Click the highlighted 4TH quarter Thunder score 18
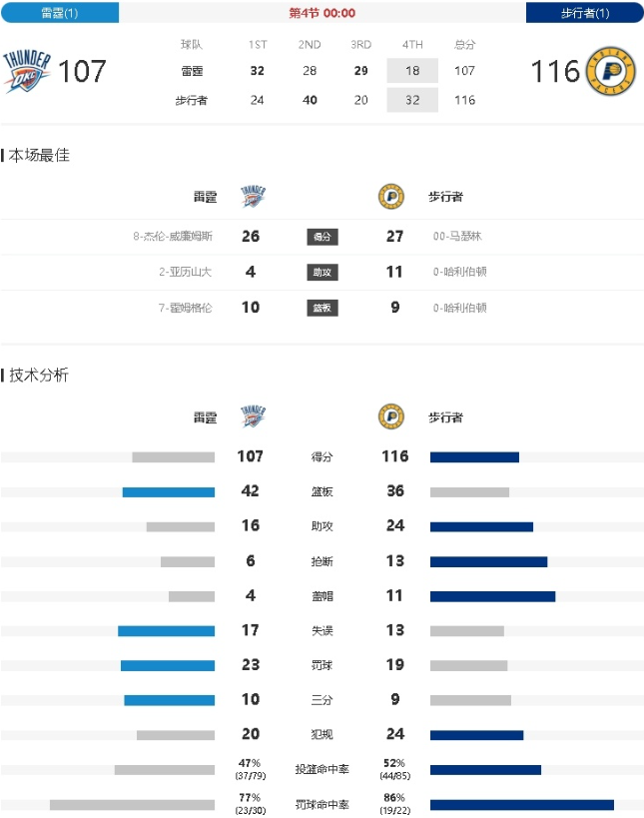Screen dimensions: 644x818 pyautogui.click(x=412, y=71)
